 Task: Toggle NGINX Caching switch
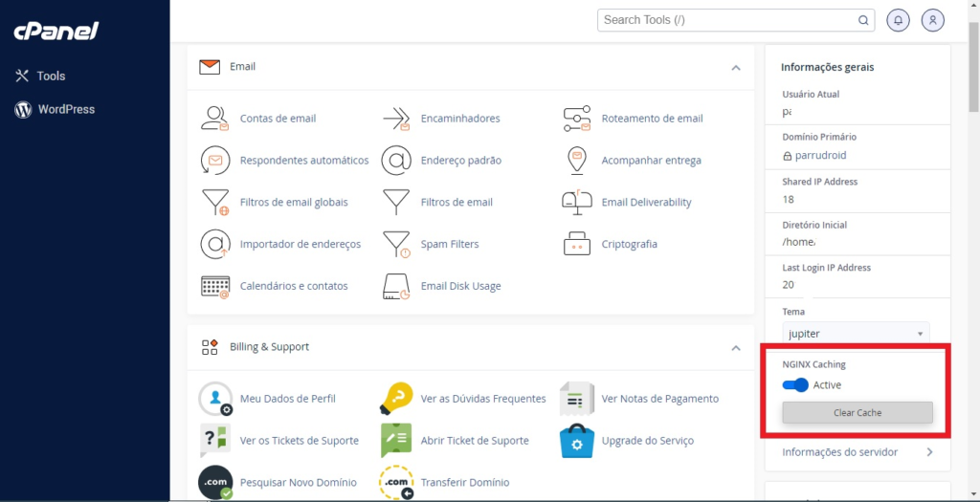pyautogui.click(x=795, y=384)
